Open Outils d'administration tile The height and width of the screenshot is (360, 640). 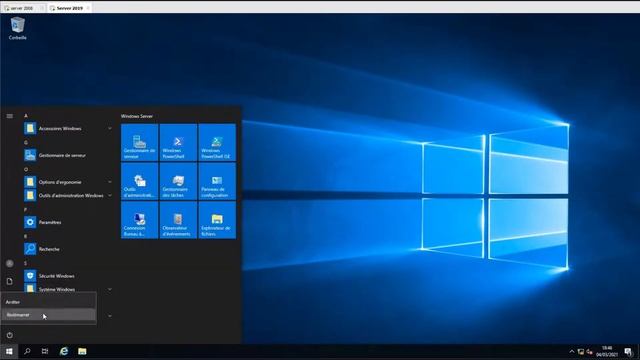[140, 181]
